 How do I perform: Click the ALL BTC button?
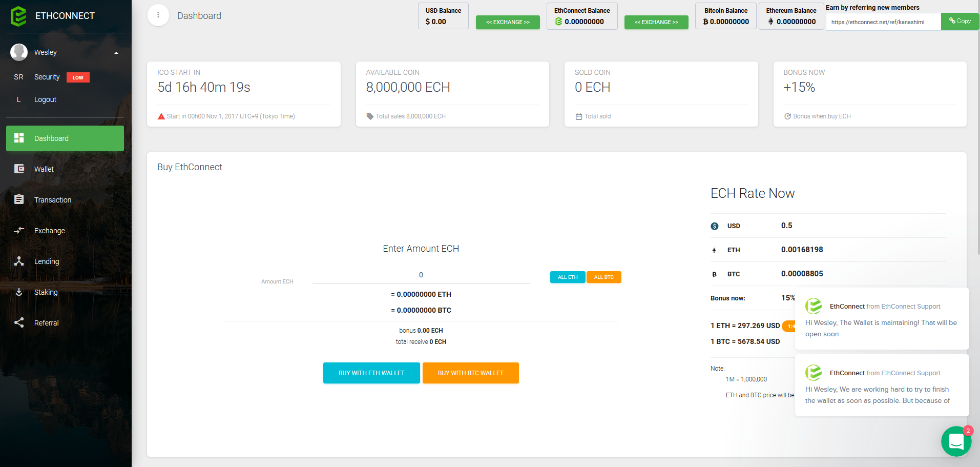click(604, 277)
